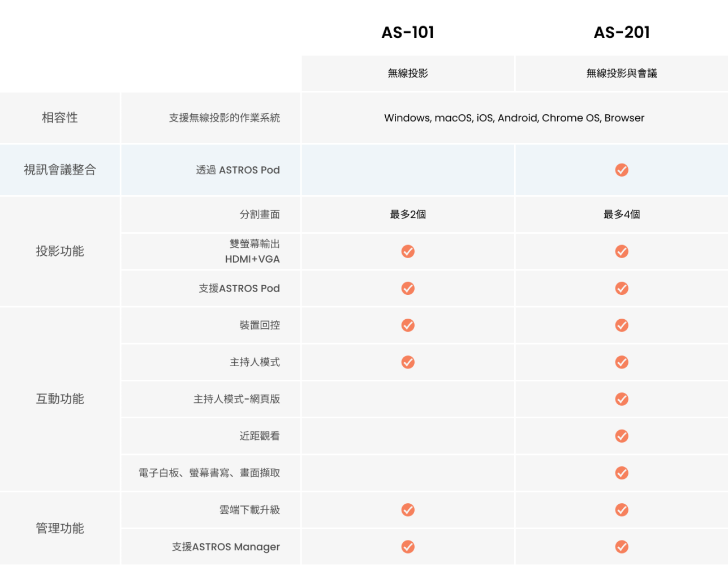Select the AS-101 checkmark for 雲端下載升級
This screenshot has width=728, height=566.
tap(408, 510)
